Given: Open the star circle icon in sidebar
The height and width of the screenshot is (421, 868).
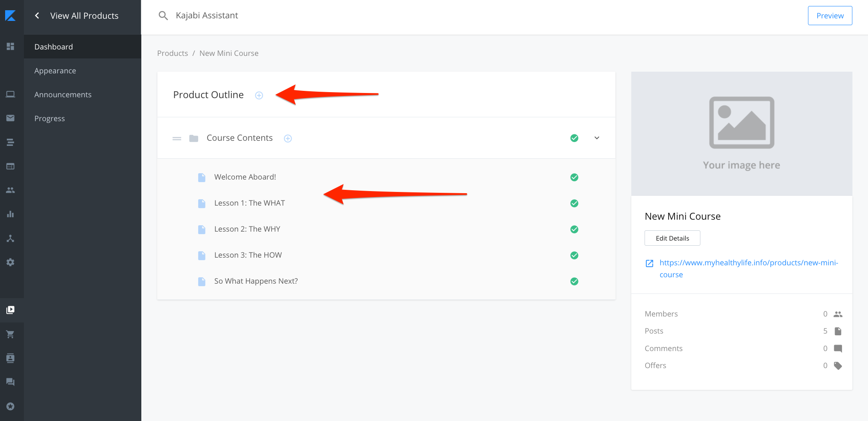Looking at the screenshot, I should coord(11,406).
